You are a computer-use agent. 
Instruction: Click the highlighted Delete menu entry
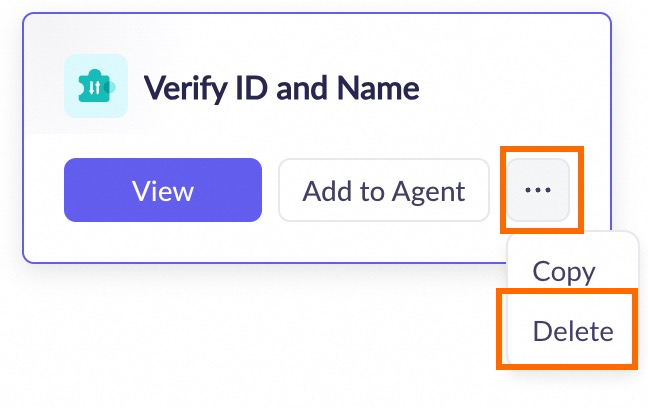tap(573, 331)
